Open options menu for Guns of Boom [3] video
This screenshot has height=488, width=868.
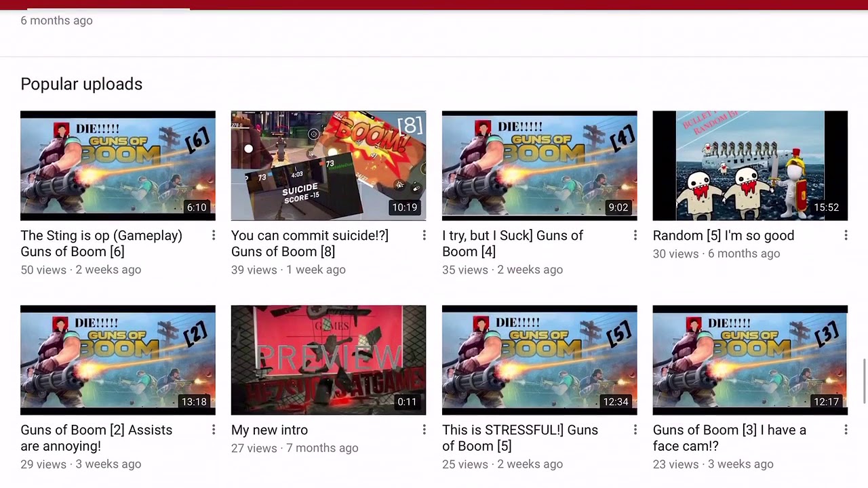(x=846, y=430)
